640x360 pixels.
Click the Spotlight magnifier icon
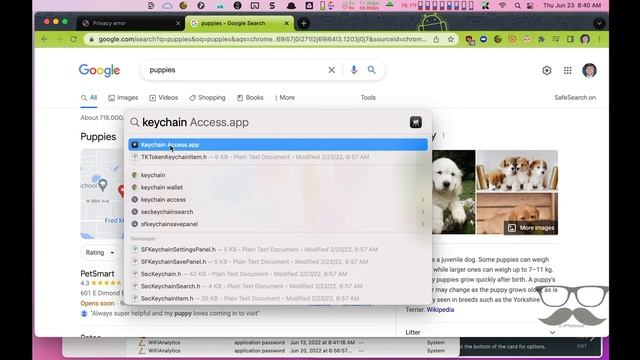(134, 122)
